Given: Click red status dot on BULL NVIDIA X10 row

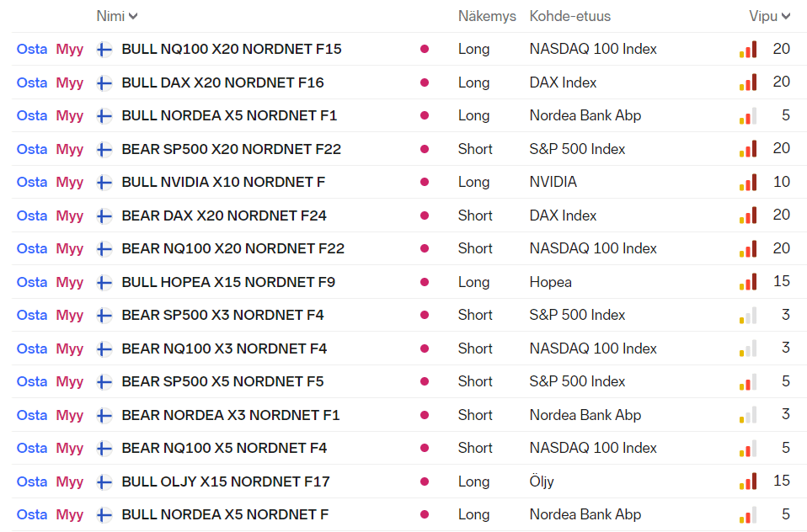Looking at the screenshot, I should tap(425, 183).
